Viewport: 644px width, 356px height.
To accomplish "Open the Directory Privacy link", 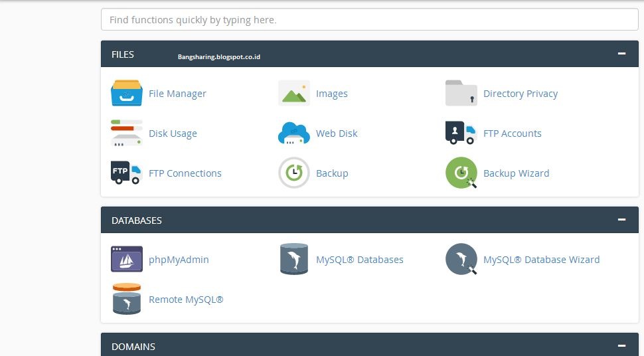I will [x=521, y=94].
